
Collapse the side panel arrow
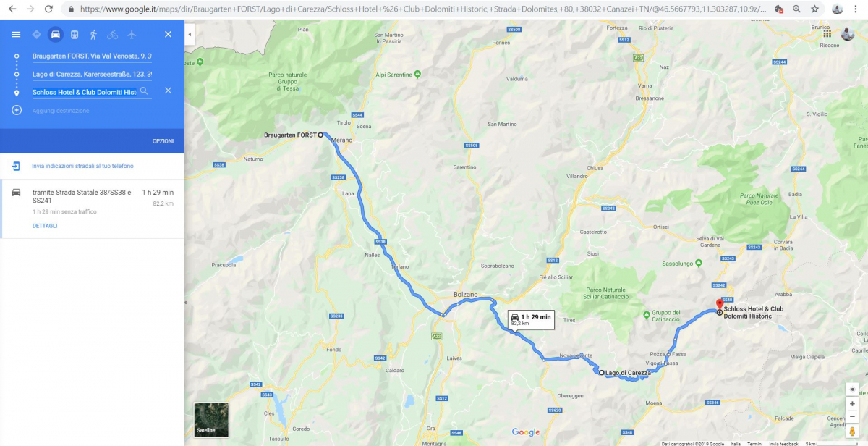pos(190,35)
